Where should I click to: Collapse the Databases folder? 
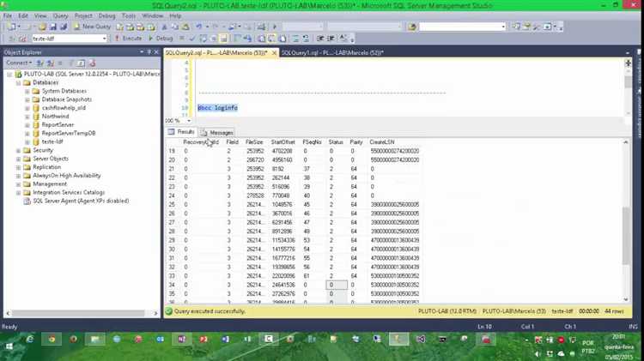[x=18, y=82]
